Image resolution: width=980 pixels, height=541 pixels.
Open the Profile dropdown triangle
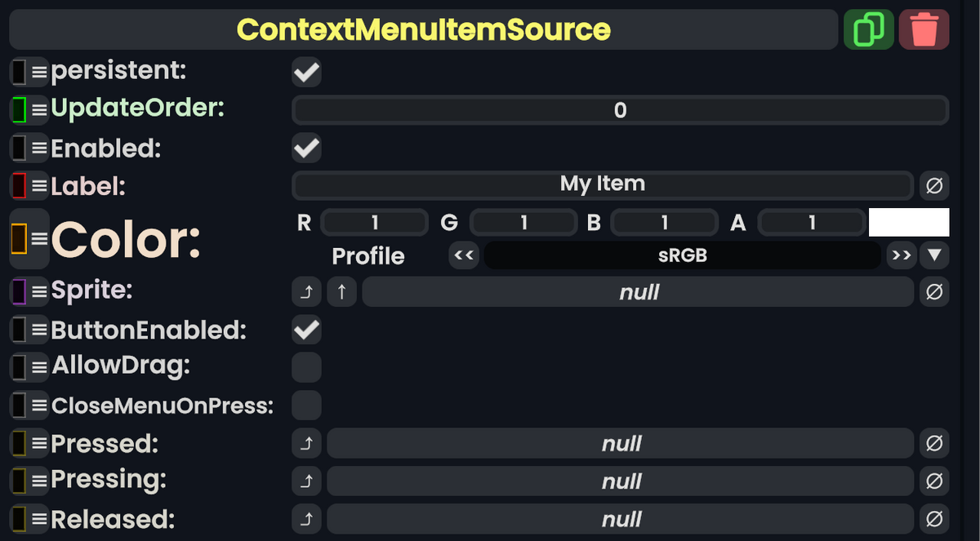pos(933,255)
